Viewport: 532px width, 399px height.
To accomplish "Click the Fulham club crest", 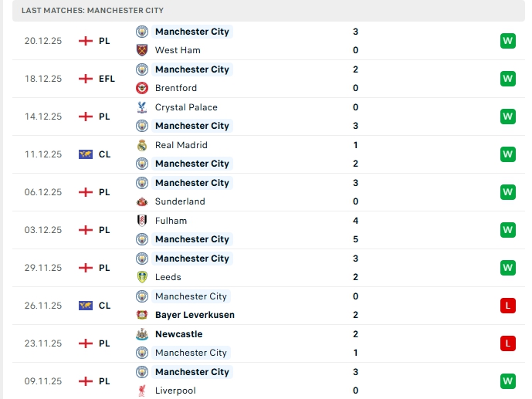I will pyautogui.click(x=142, y=221).
